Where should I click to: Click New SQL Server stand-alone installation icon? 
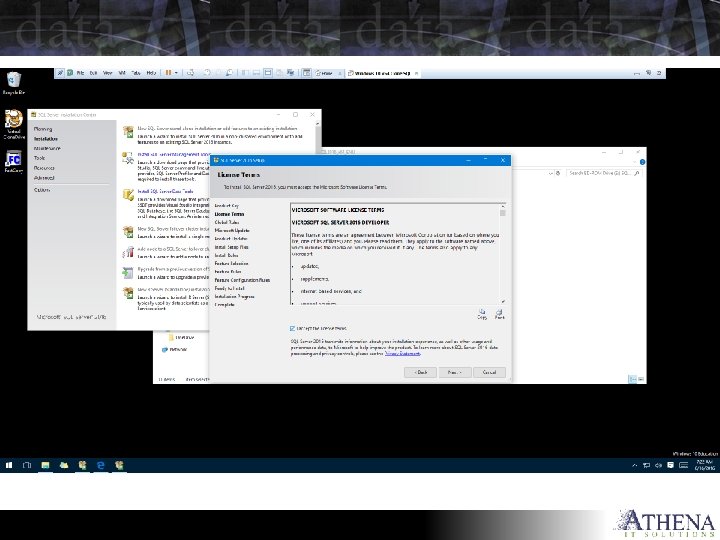(128, 132)
